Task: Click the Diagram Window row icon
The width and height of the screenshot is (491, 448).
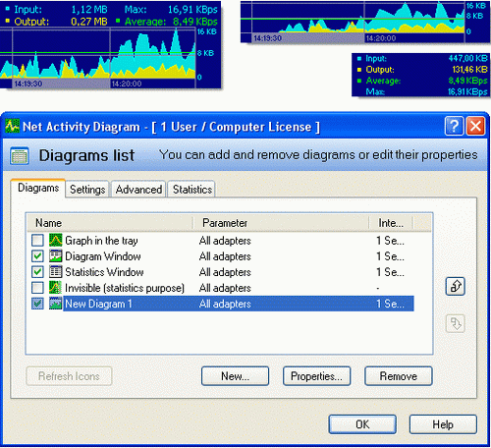Action: (55, 256)
